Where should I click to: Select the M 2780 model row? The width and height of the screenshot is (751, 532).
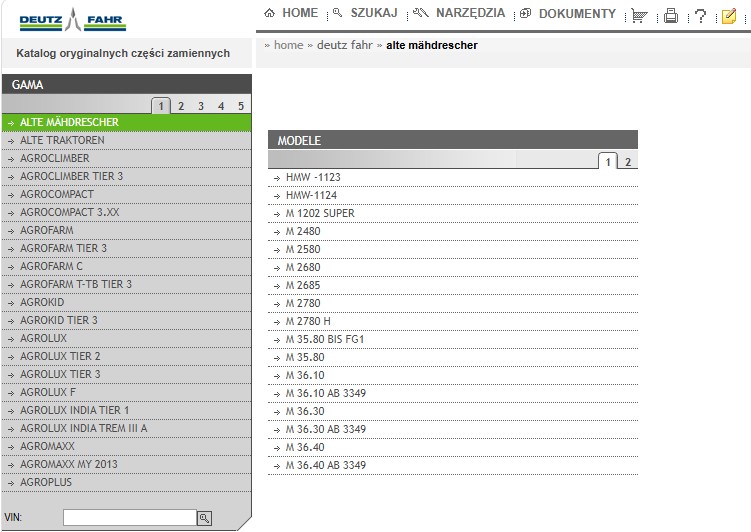(x=453, y=304)
